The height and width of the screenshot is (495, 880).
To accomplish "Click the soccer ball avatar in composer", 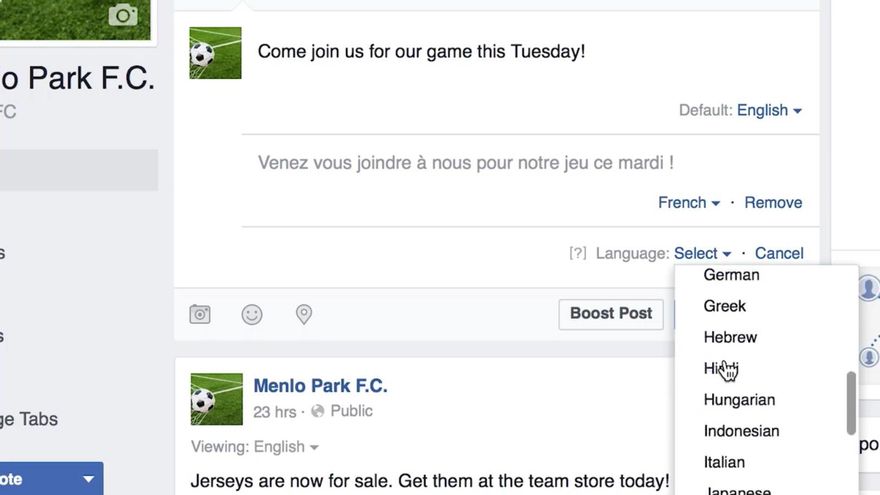I will [x=215, y=53].
